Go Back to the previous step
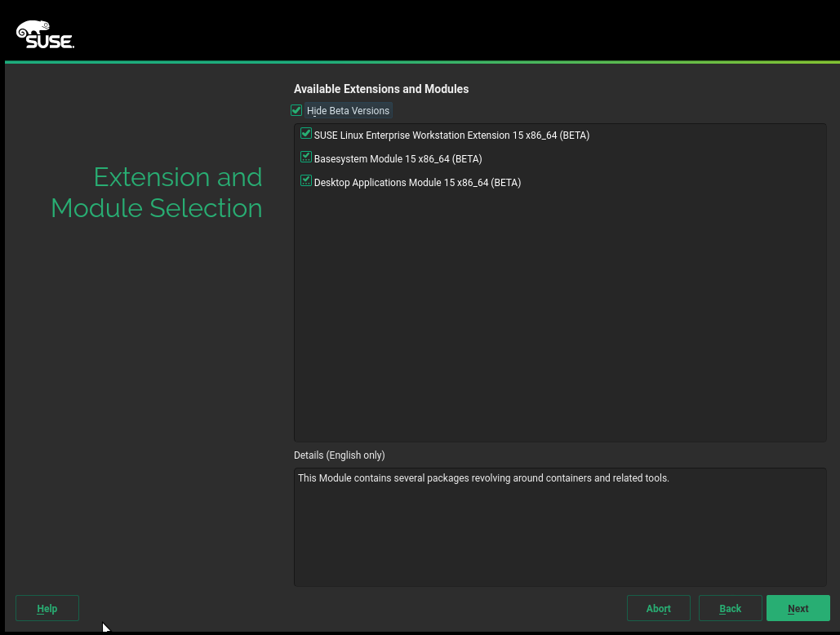This screenshot has width=840, height=635. 730,608
